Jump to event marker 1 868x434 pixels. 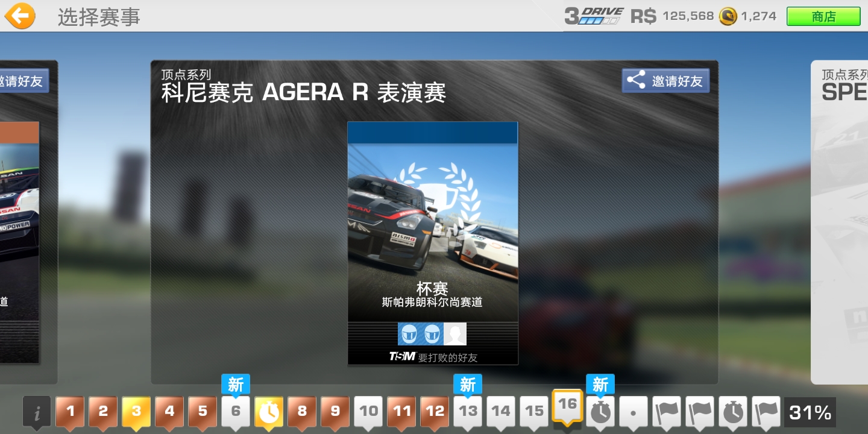[x=70, y=413]
